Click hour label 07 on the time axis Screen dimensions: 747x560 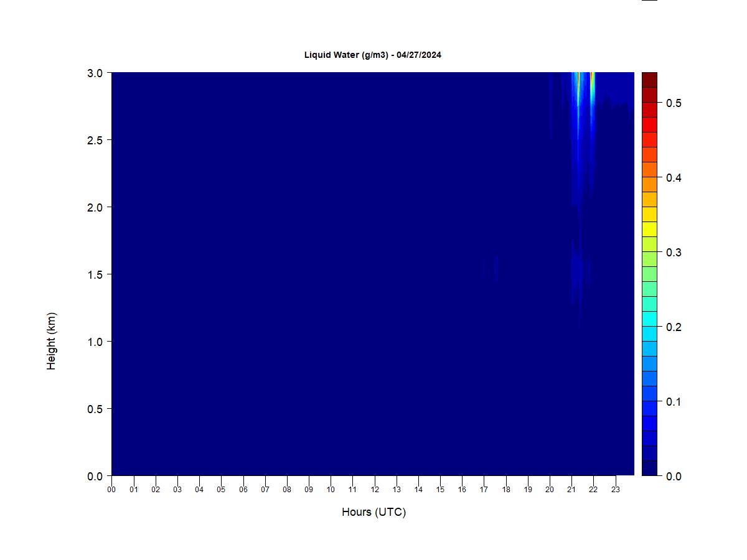pos(265,490)
